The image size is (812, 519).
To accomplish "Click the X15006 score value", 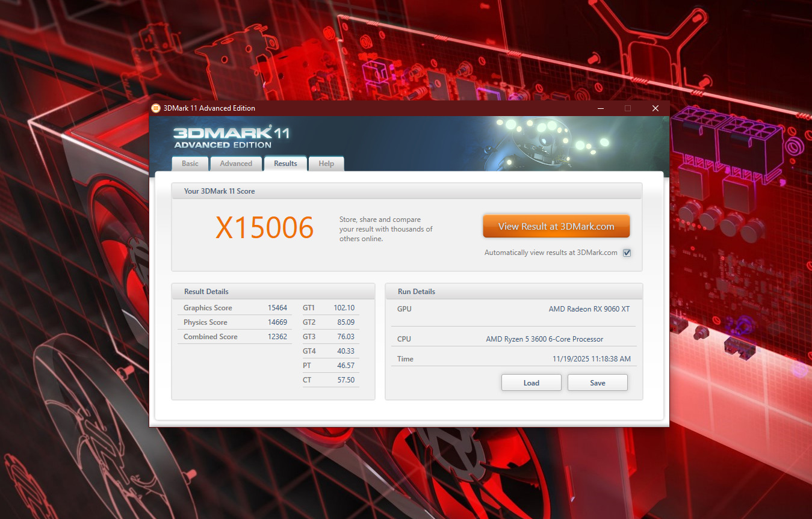I will (x=265, y=228).
